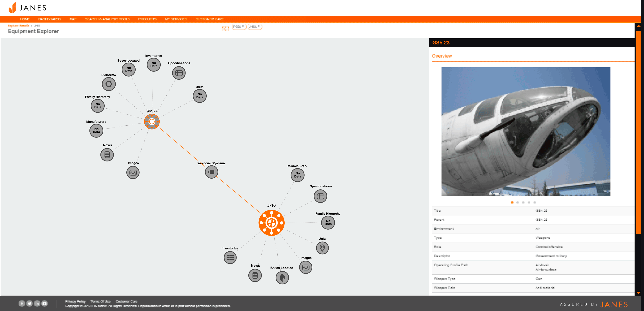Screen dimensions: 644x311
Task: Open the GSh-23 Platforms node
Action: [109, 84]
